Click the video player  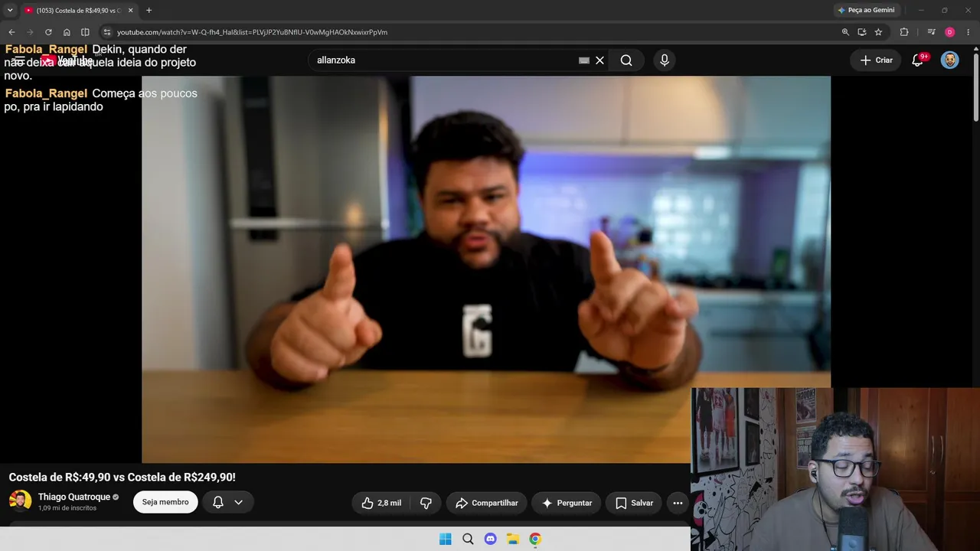pyautogui.click(x=486, y=269)
